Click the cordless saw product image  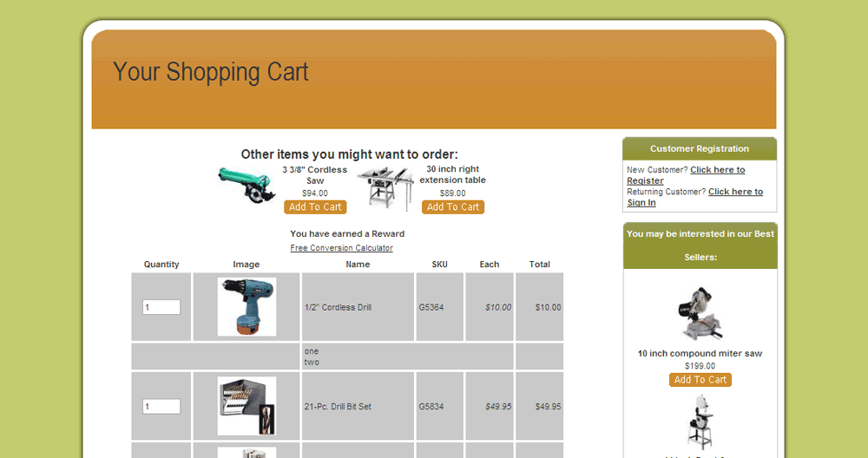[246, 185]
